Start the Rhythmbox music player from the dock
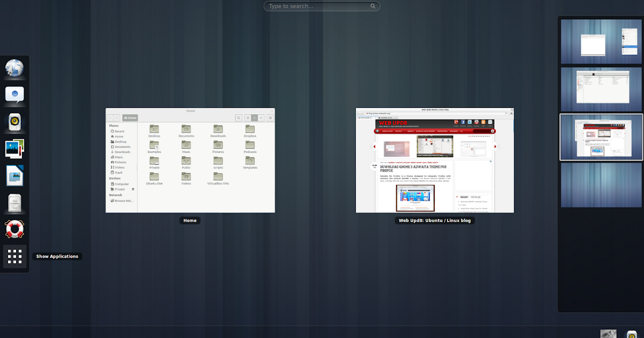Screen dimensions: 644x338 pos(14,122)
